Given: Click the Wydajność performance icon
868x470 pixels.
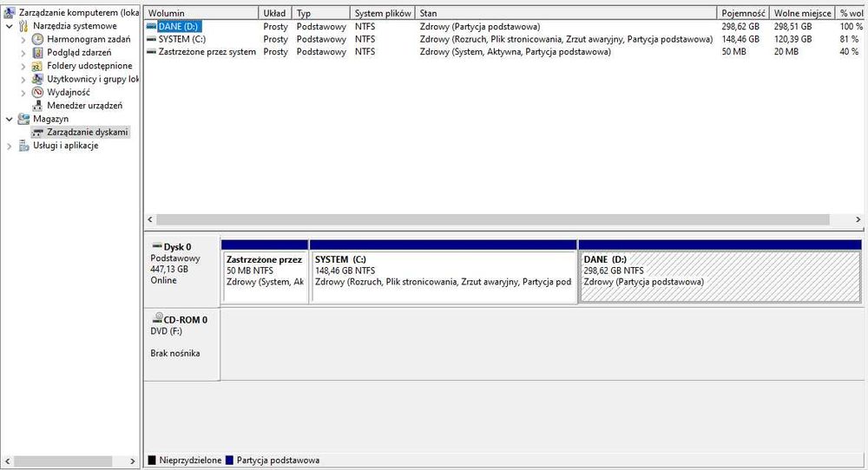Looking at the screenshot, I should coord(37,92).
